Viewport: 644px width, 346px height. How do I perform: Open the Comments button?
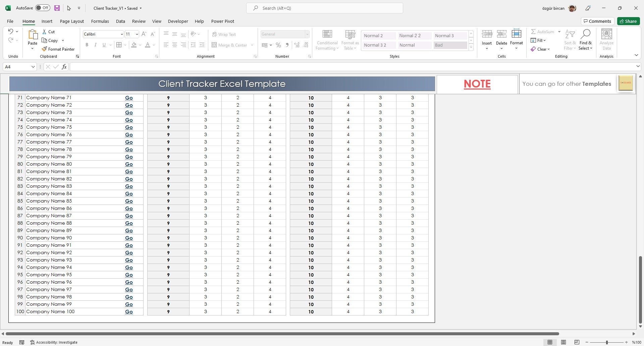(597, 21)
